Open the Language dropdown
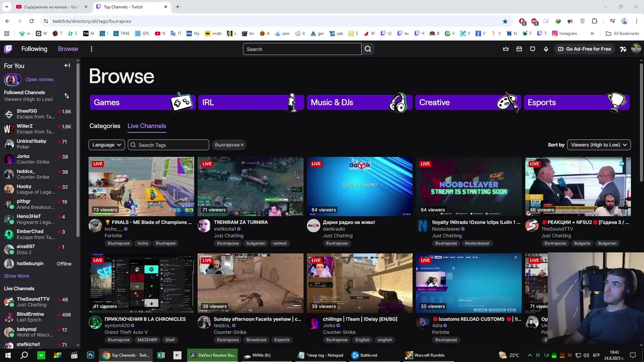 107,145
